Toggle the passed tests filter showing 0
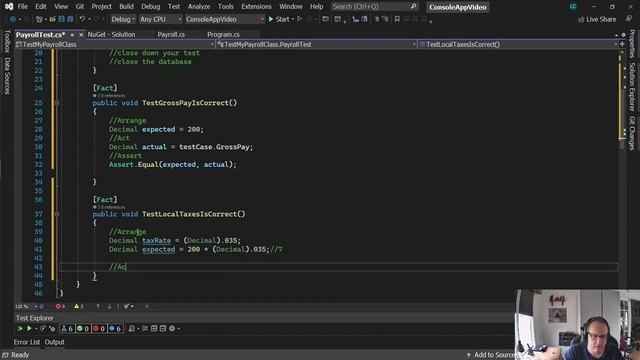 click(x=83, y=328)
